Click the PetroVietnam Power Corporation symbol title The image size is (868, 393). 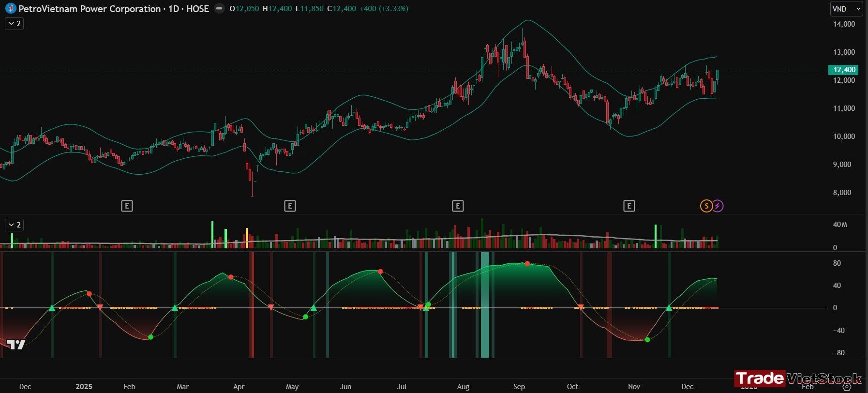[113, 9]
